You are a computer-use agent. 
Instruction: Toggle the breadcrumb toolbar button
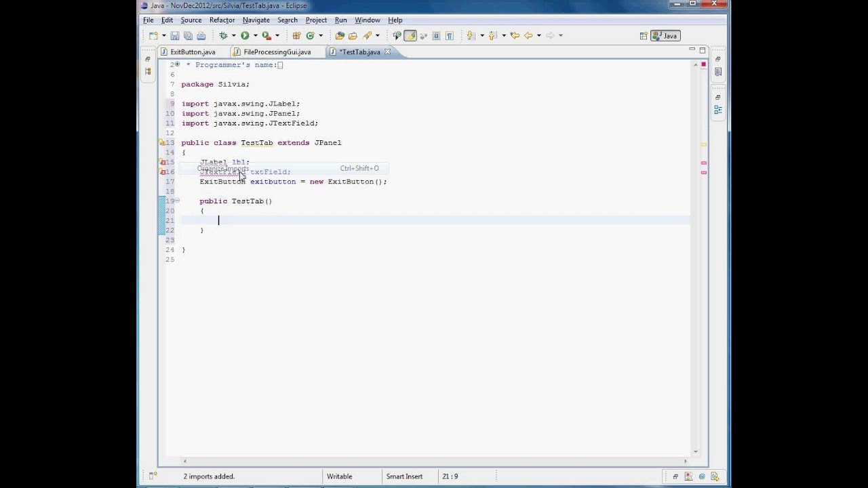397,35
